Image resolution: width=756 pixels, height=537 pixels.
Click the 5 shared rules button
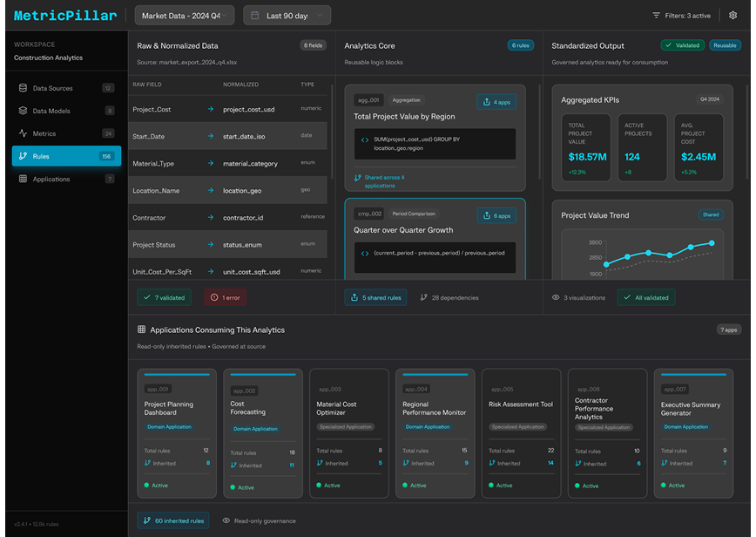pyautogui.click(x=375, y=298)
